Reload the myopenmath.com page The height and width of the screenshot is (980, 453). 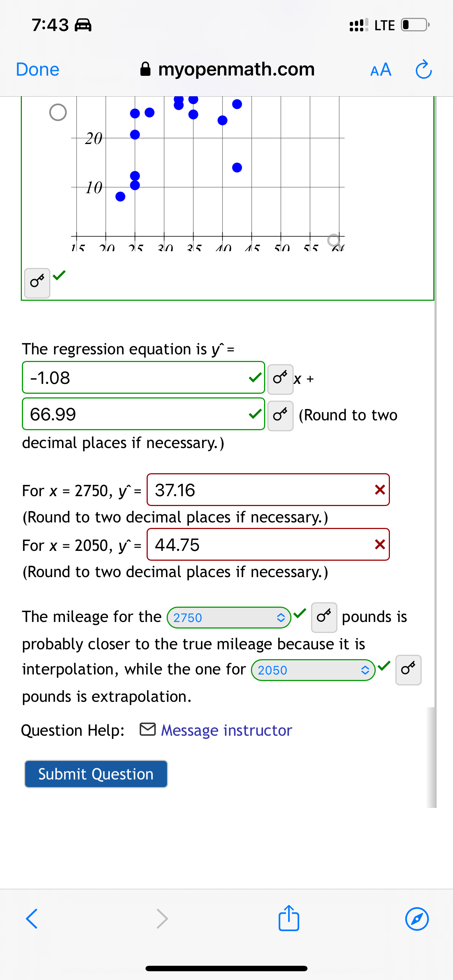[x=423, y=70]
